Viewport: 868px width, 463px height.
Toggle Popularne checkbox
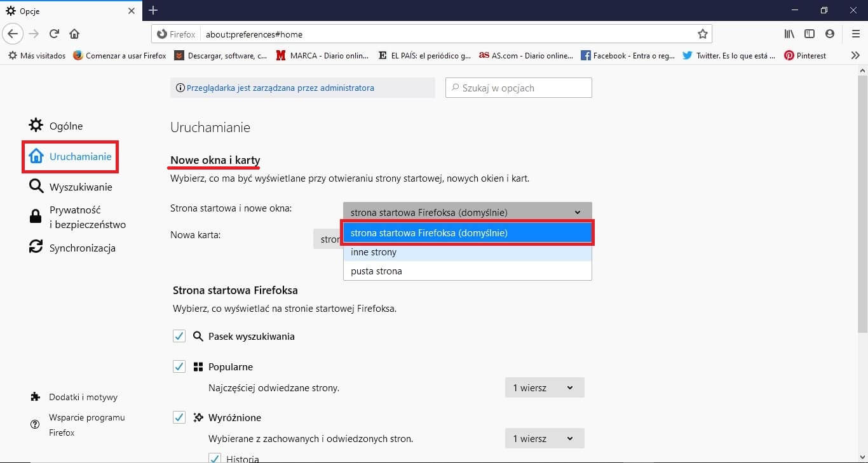pyautogui.click(x=179, y=366)
